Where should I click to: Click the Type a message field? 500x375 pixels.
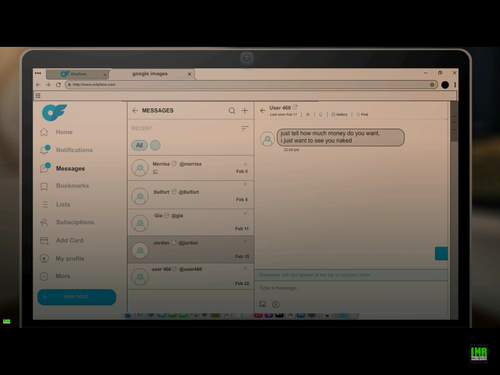point(351,288)
